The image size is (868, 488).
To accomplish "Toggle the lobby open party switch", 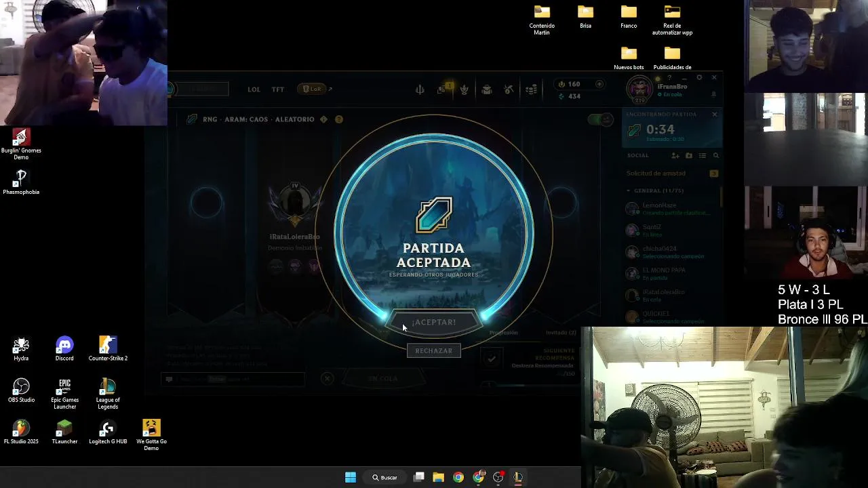I will tap(600, 120).
